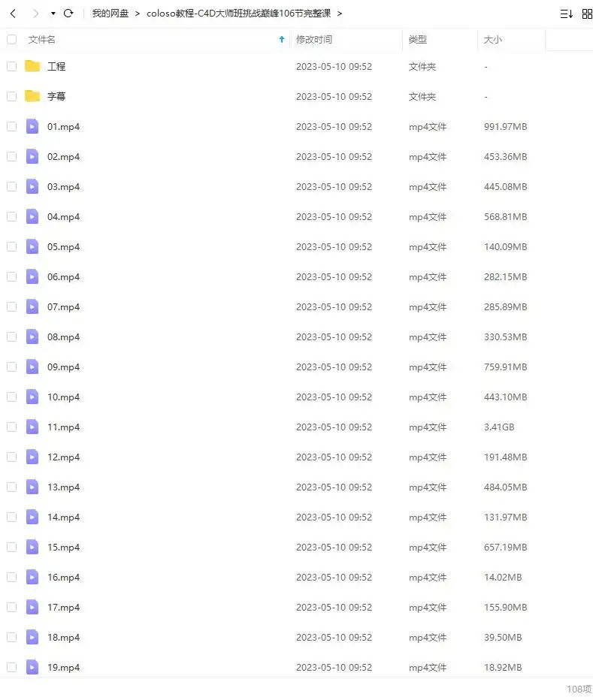Image resolution: width=593 pixels, height=700 pixels.
Task: Go to 我的网盘 in the breadcrumb
Action: point(110,14)
